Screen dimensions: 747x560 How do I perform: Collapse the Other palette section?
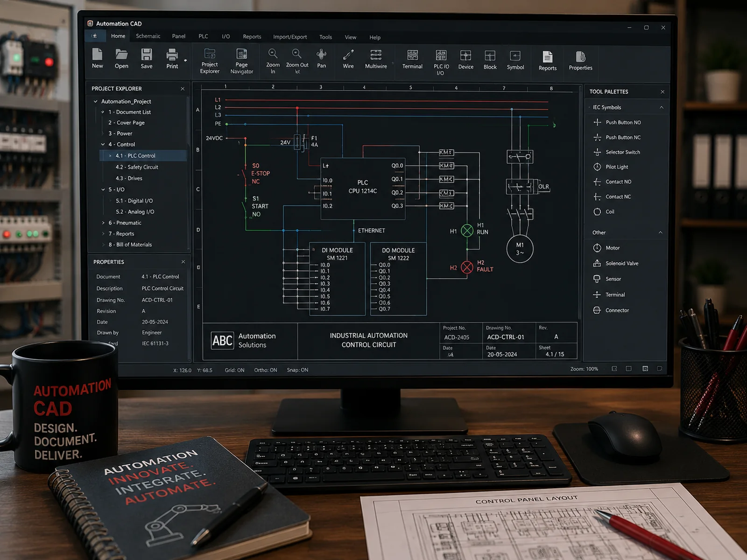(661, 232)
